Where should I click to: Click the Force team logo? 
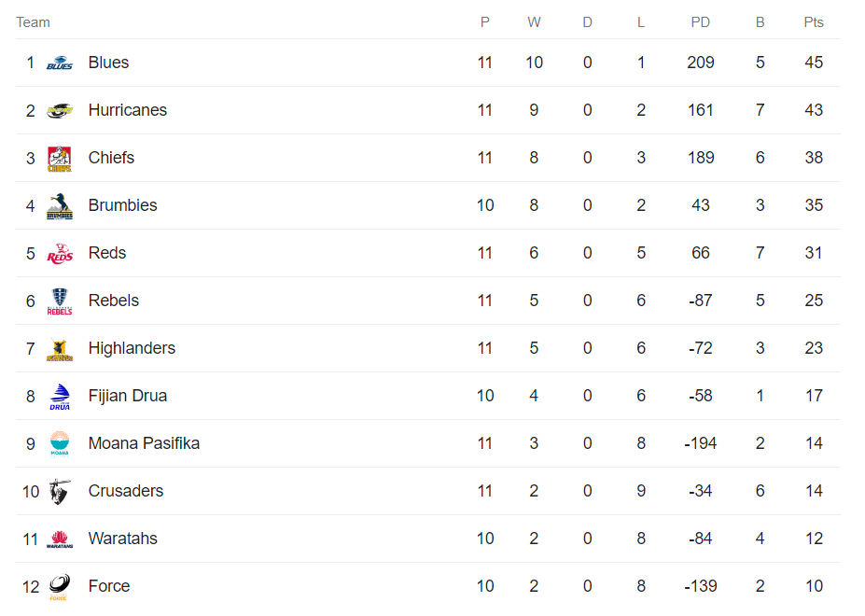tap(60, 587)
